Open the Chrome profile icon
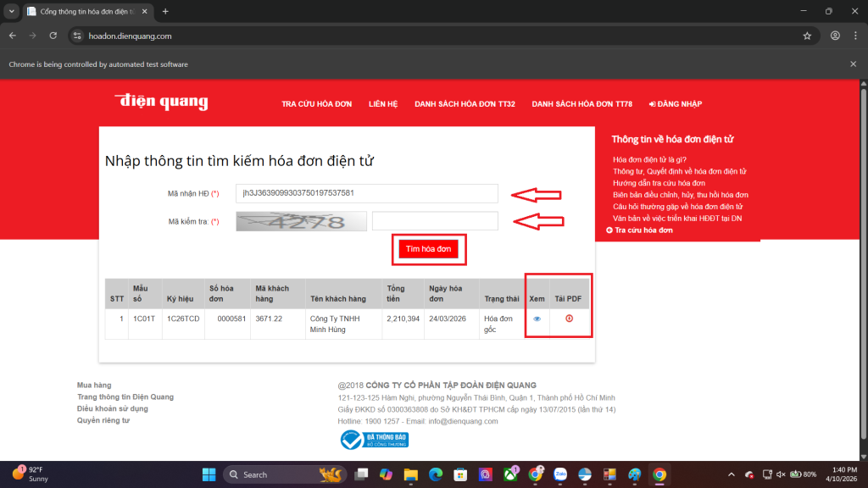The height and width of the screenshot is (488, 868). (835, 36)
